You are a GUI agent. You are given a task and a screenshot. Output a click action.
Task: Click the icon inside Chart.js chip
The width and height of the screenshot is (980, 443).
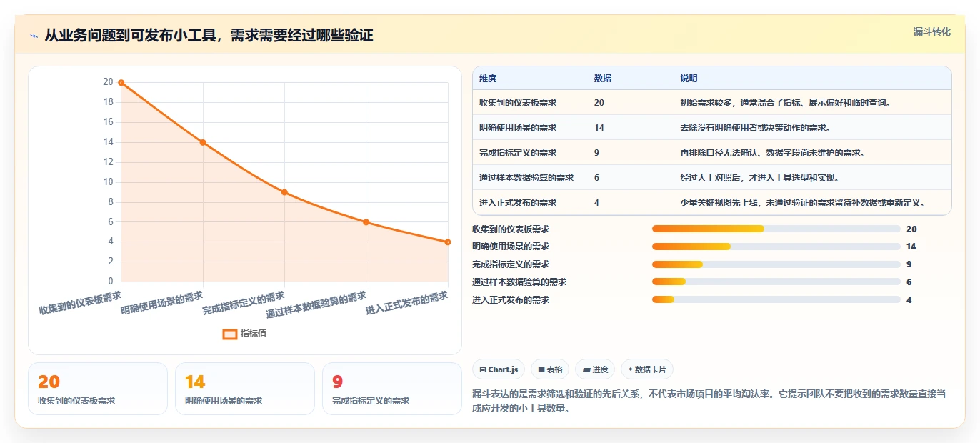click(484, 370)
